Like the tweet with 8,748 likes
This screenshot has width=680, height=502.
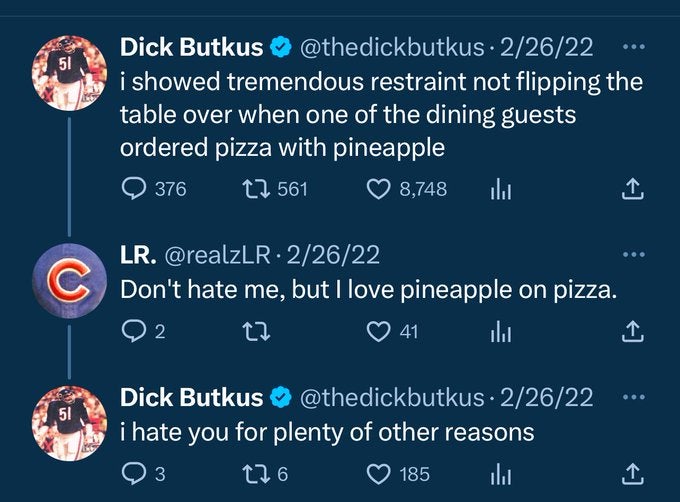coord(378,189)
